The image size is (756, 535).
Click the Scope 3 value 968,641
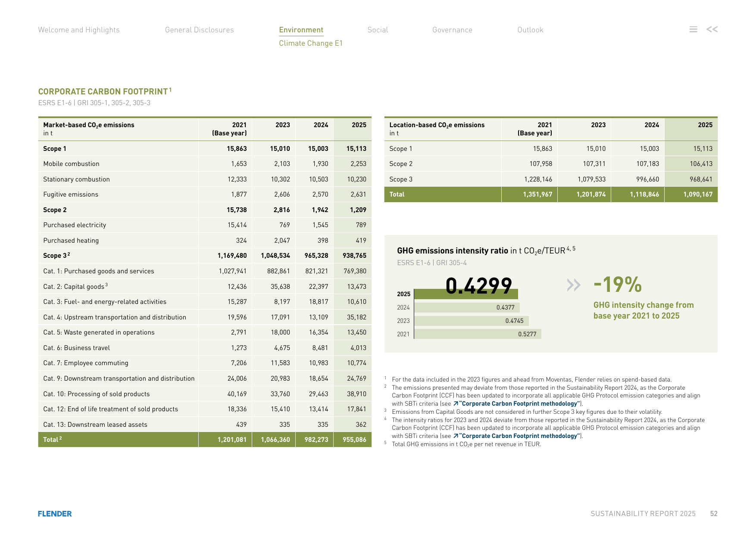701,179
